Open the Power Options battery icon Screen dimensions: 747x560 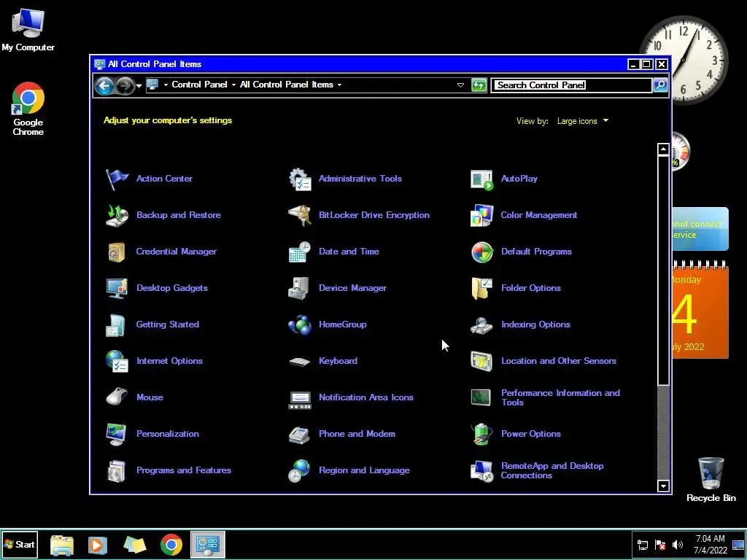(481, 434)
